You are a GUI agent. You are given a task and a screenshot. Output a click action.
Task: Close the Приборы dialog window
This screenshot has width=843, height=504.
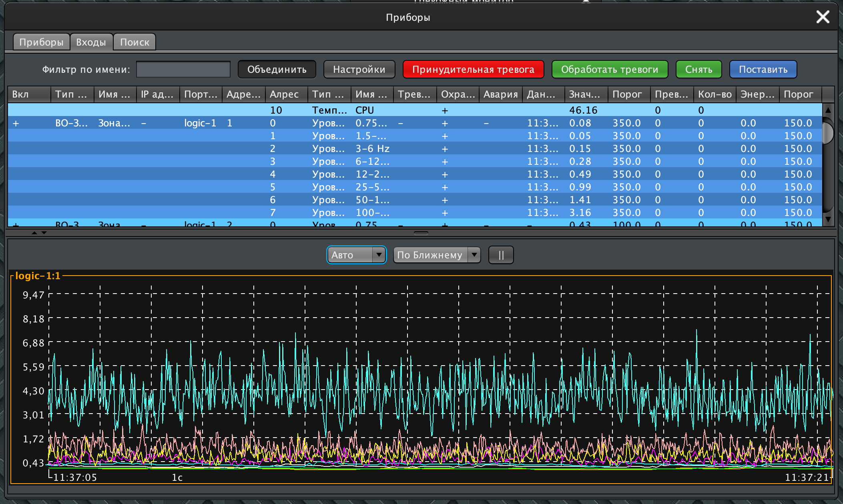click(x=823, y=17)
